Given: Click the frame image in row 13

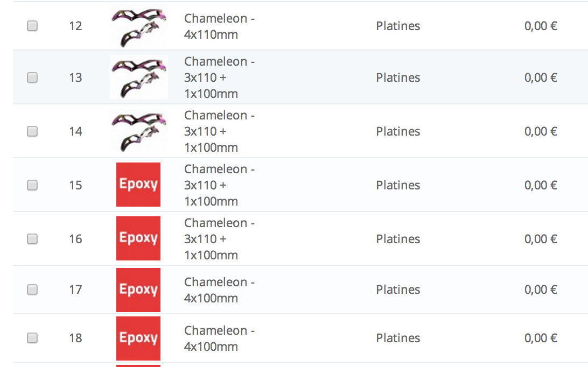Looking at the screenshot, I should (x=139, y=77).
